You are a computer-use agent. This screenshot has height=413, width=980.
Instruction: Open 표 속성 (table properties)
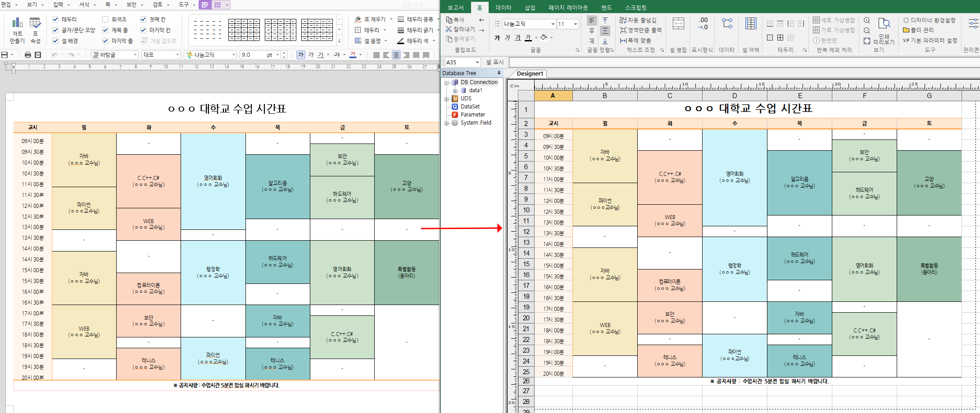click(x=35, y=30)
